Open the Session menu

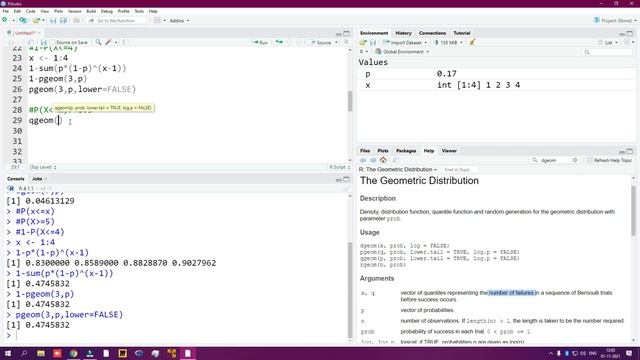point(75,11)
